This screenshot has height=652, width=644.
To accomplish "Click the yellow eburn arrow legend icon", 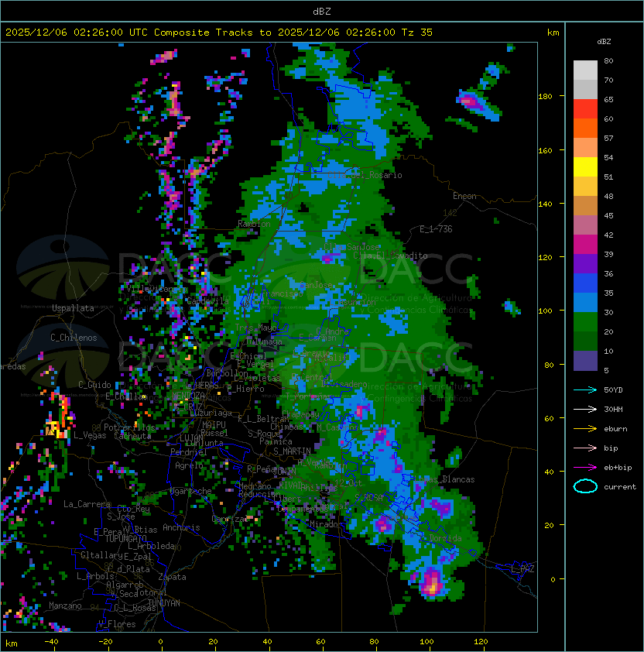I will pyautogui.click(x=585, y=429).
